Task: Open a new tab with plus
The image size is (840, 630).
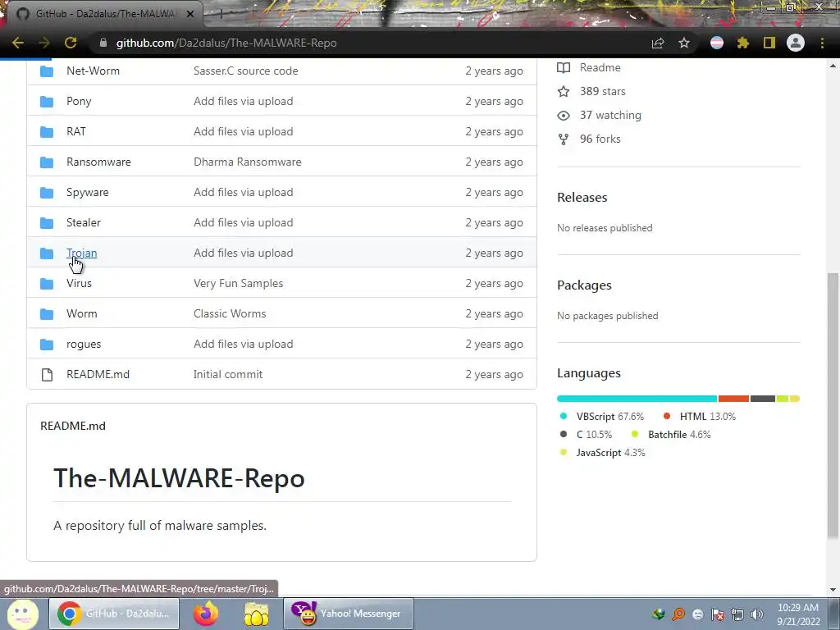Action: point(221,15)
